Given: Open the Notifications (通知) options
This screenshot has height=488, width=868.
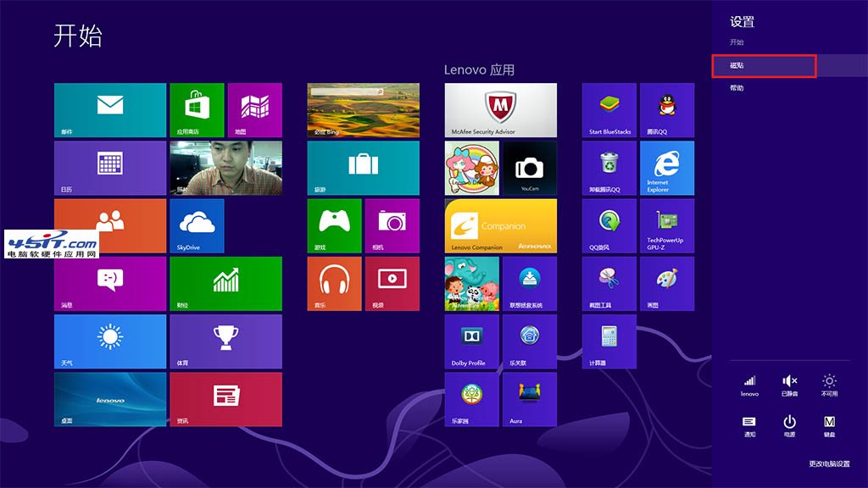Looking at the screenshot, I should [749, 425].
